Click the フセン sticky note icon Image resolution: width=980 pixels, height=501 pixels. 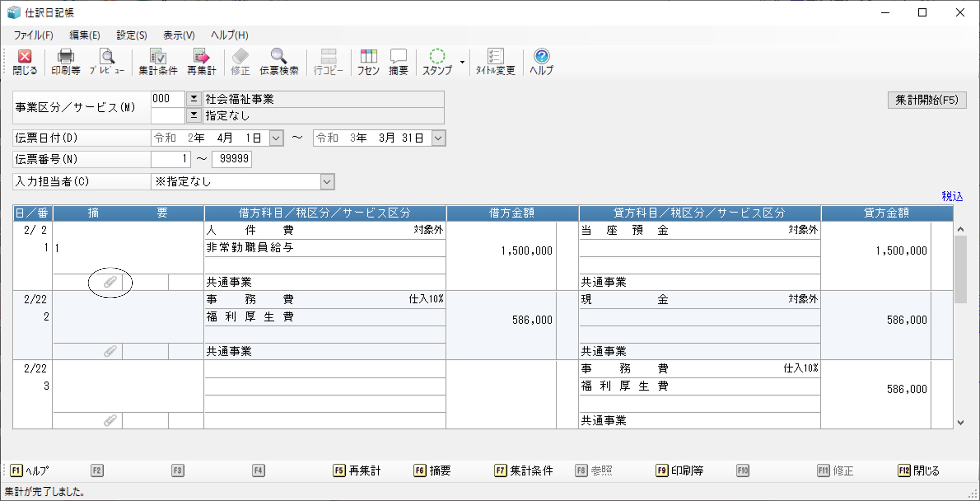(368, 62)
